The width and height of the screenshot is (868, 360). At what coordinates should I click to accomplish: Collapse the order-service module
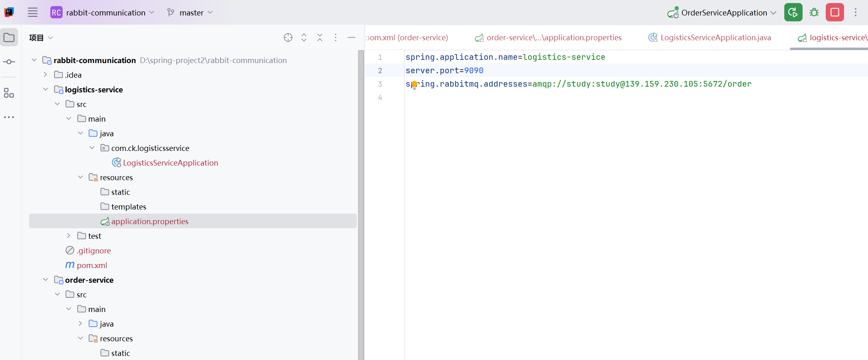tap(46, 280)
